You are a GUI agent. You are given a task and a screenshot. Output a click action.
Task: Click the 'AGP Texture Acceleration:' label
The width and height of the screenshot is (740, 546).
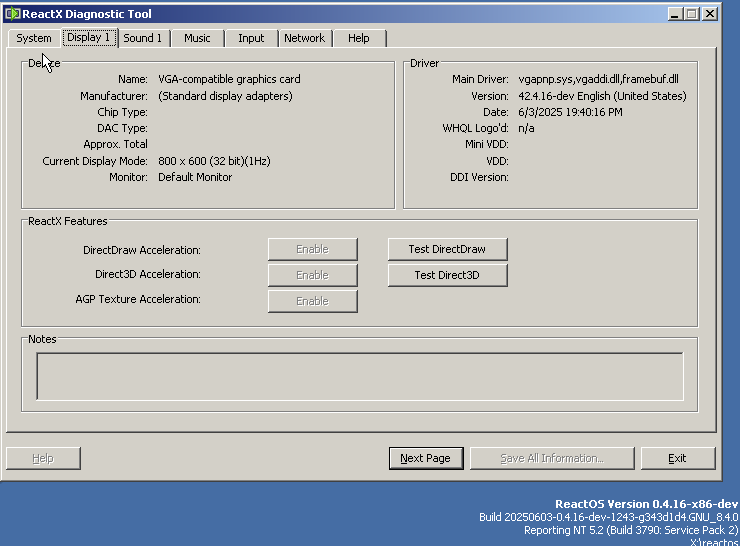click(x=138, y=299)
